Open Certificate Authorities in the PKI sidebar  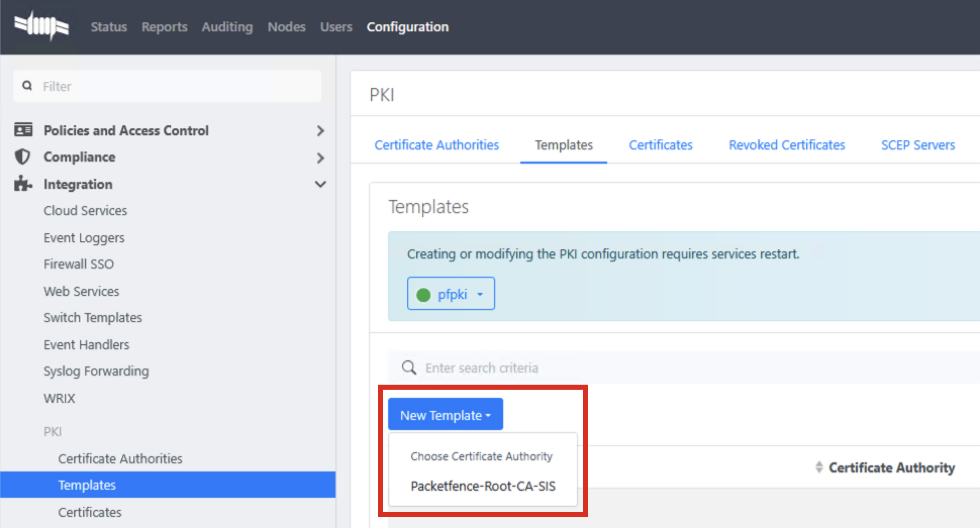click(120, 458)
